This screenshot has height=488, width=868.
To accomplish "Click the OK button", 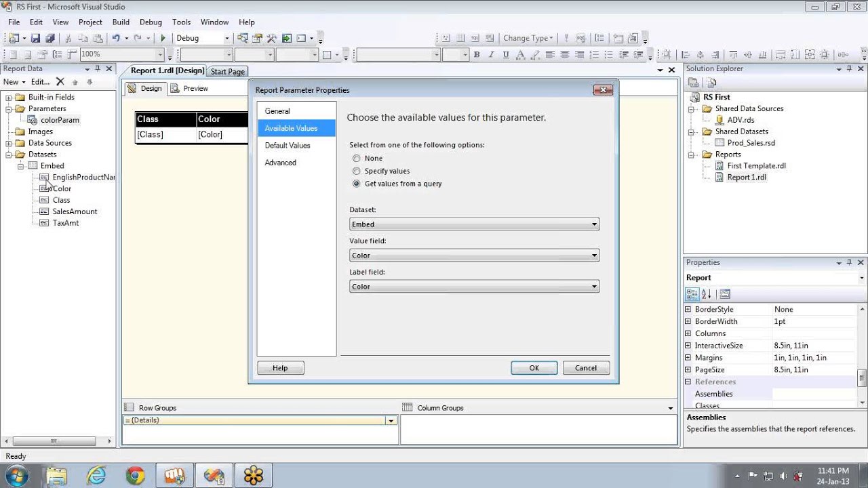I will (534, 368).
